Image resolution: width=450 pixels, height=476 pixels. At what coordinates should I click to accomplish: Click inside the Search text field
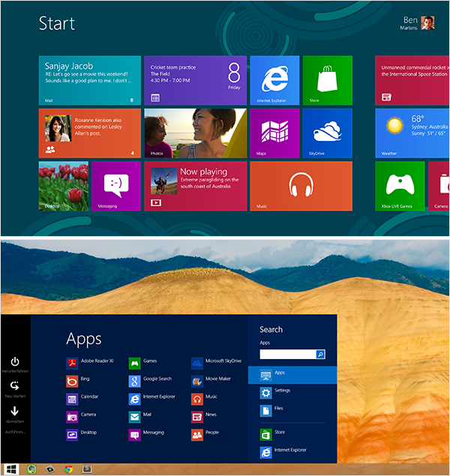coord(287,355)
